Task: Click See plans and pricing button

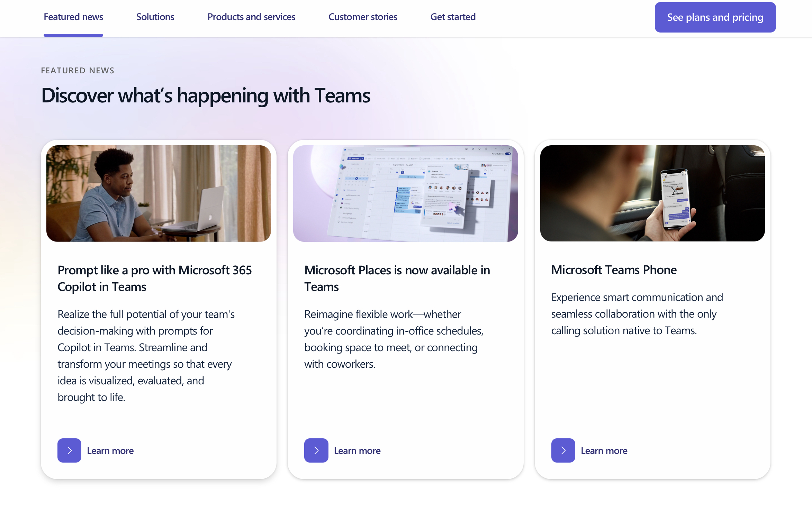Action: pyautogui.click(x=715, y=17)
